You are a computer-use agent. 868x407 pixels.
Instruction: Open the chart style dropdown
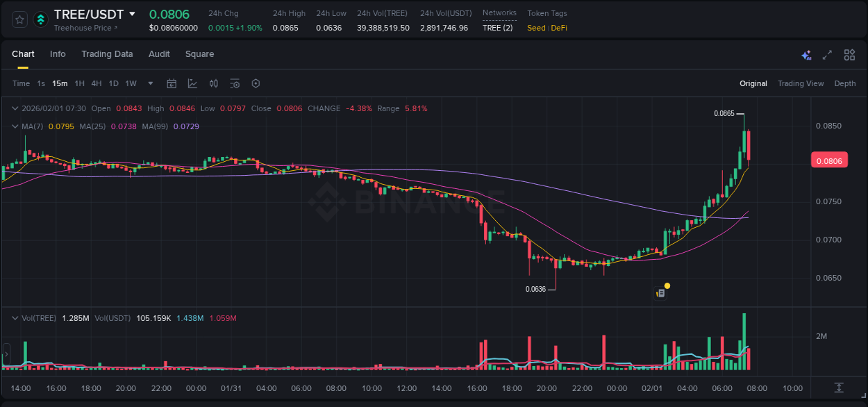(x=150, y=83)
